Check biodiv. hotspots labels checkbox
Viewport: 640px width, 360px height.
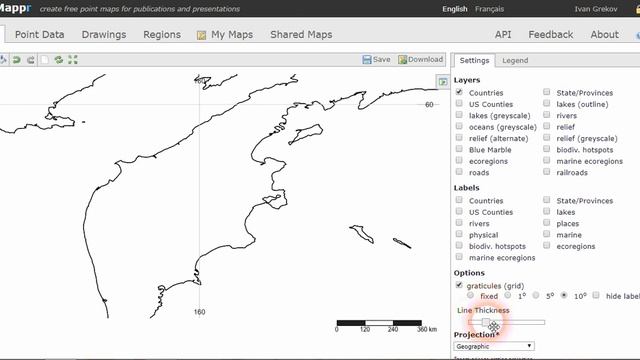point(459,245)
